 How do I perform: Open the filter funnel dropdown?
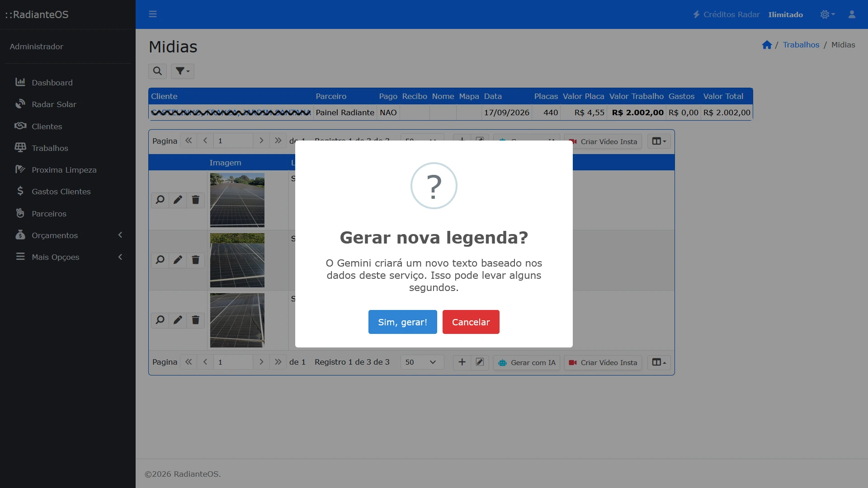click(x=183, y=71)
